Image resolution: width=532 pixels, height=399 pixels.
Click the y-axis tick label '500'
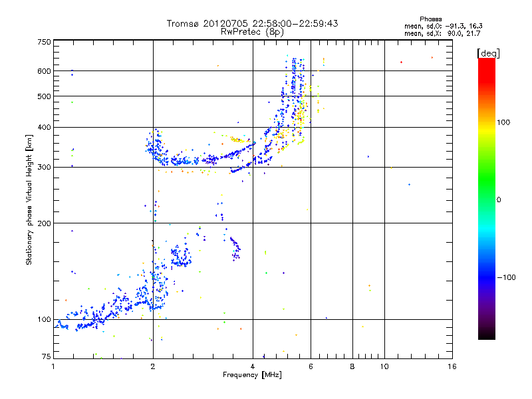click(x=44, y=96)
